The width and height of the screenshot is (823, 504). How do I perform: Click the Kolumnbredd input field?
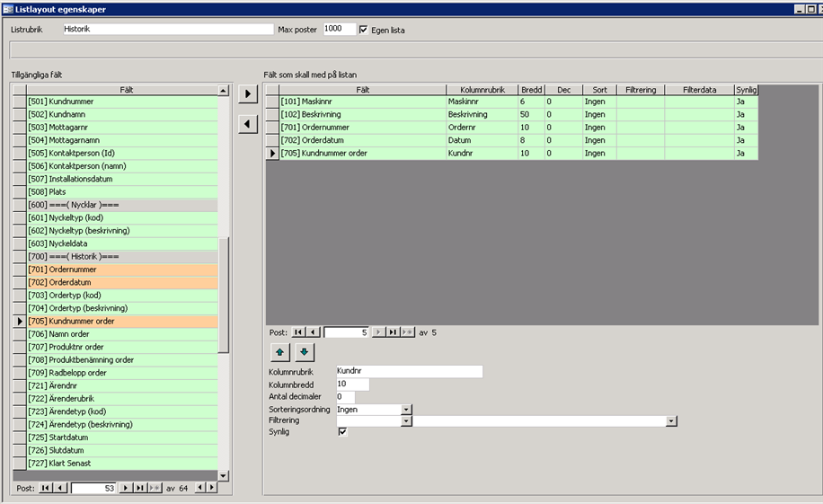351,384
